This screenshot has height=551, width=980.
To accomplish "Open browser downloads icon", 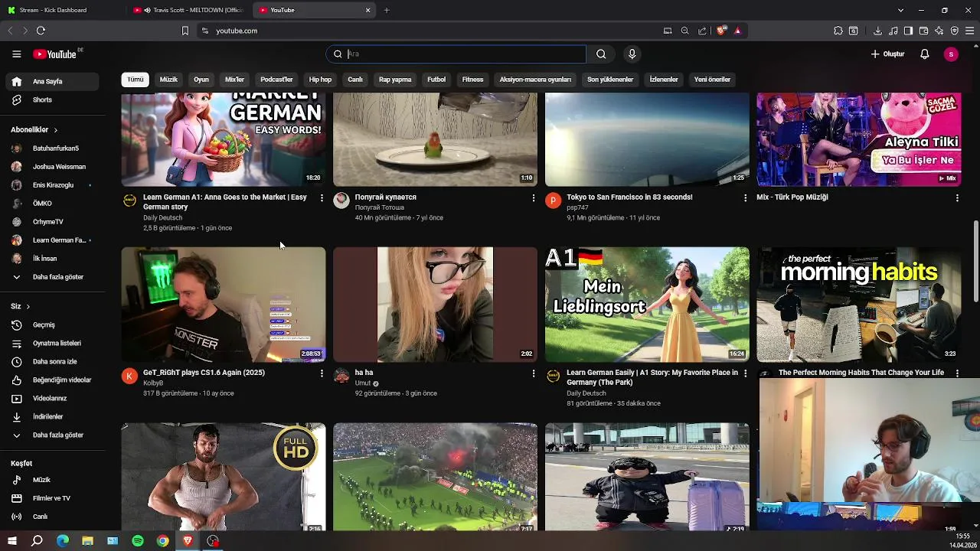I will [877, 31].
